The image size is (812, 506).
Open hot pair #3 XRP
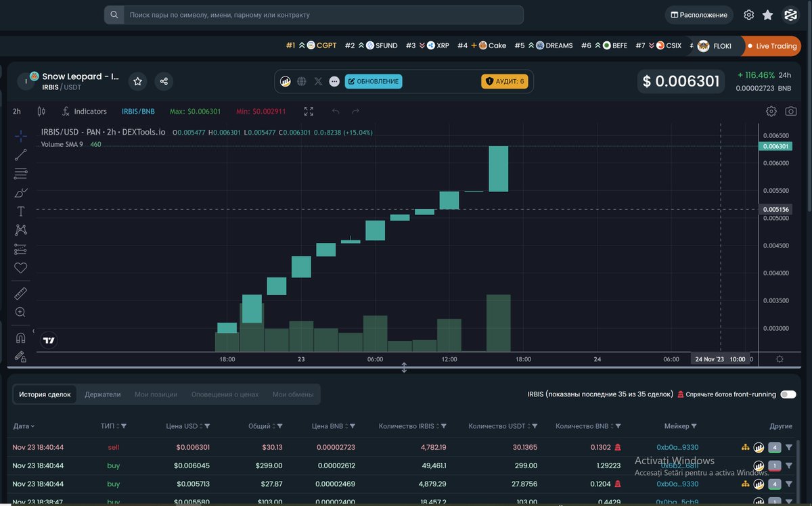(427, 46)
